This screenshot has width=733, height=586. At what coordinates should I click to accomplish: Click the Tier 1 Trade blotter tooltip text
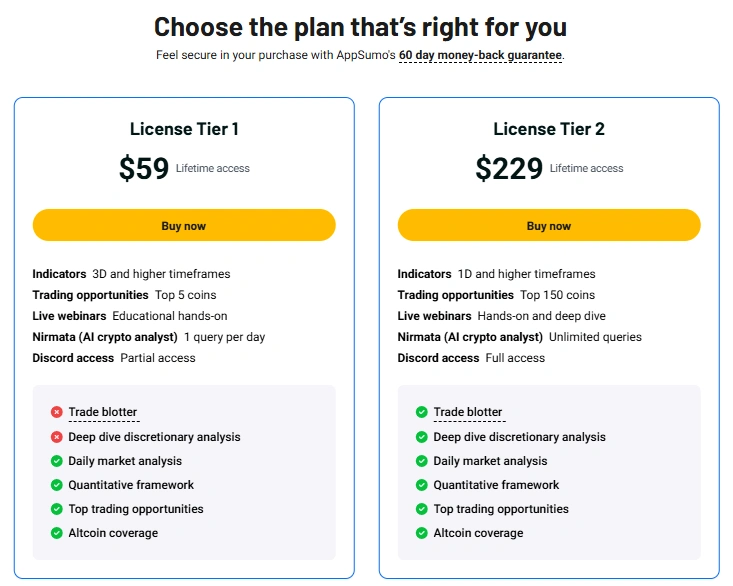103,412
